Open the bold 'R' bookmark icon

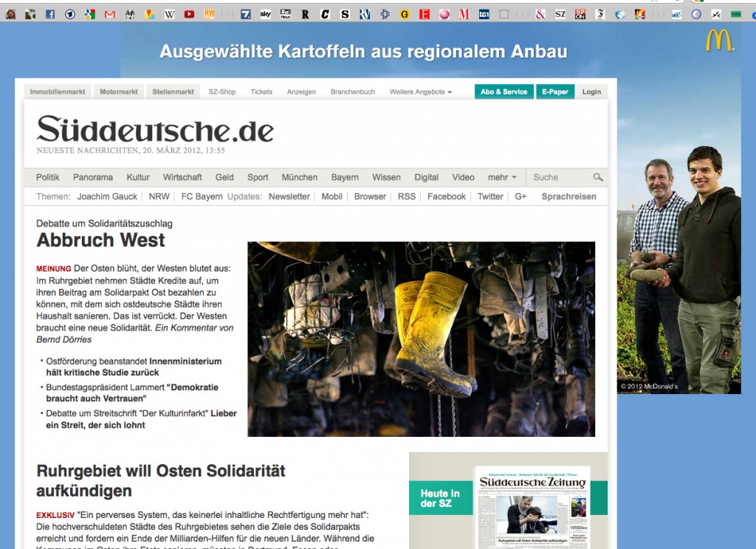pos(305,15)
